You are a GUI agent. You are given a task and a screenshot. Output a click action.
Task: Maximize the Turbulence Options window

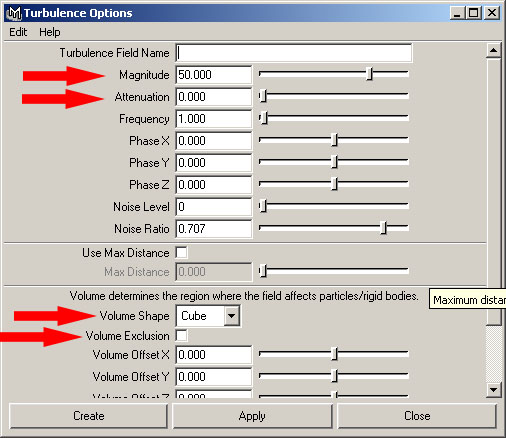point(473,13)
